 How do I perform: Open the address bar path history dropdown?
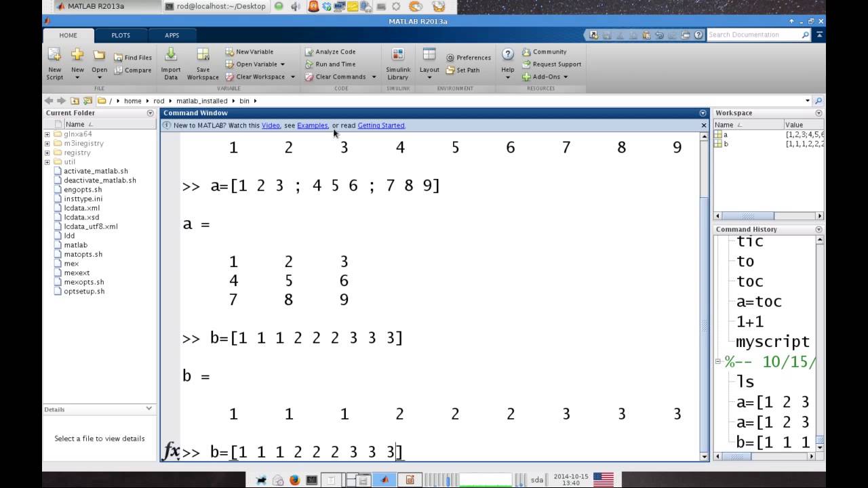point(808,101)
